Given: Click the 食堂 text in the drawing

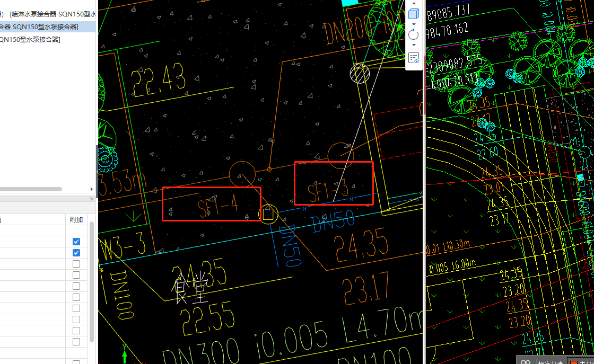Looking at the screenshot, I should (x=190, y=289).
